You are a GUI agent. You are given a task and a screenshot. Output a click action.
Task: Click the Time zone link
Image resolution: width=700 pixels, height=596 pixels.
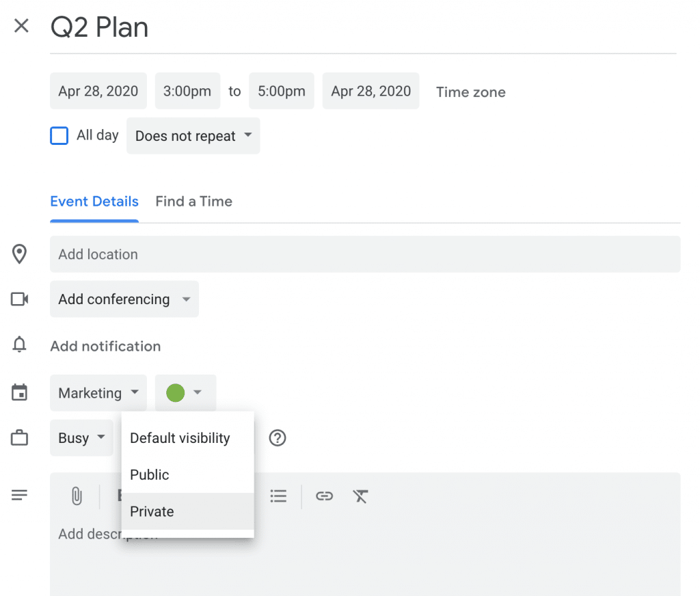click(x=471, y=92)
